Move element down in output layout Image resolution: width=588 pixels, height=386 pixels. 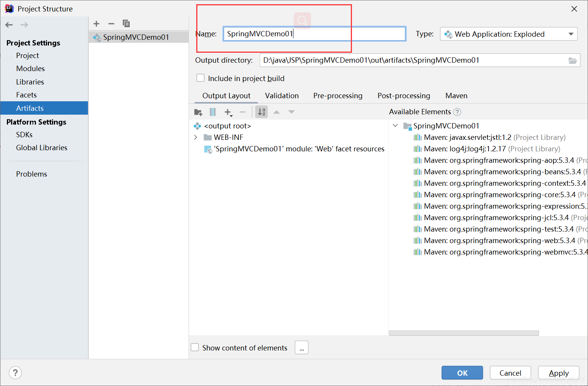coord(292,112)
